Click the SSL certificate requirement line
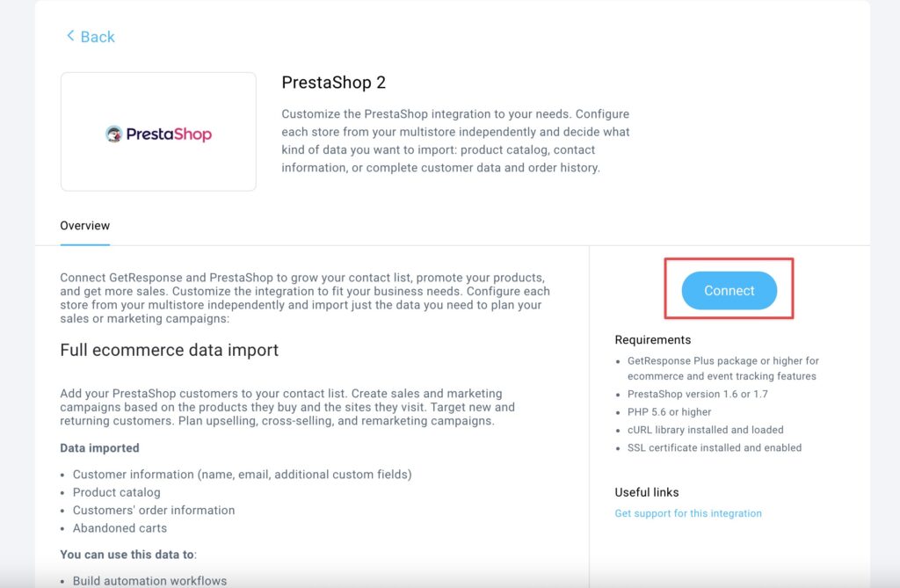This screenshot has width=900, height=588. (x=715, y=447)
